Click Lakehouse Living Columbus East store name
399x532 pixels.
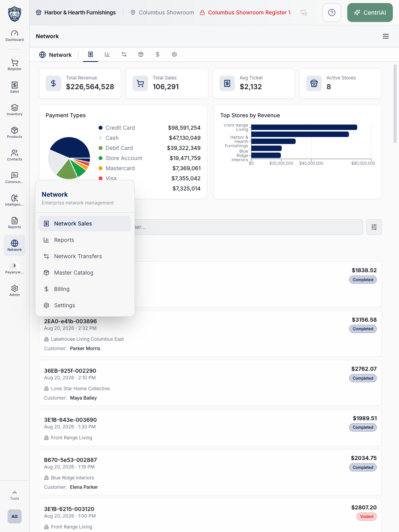tap(87, 339)
